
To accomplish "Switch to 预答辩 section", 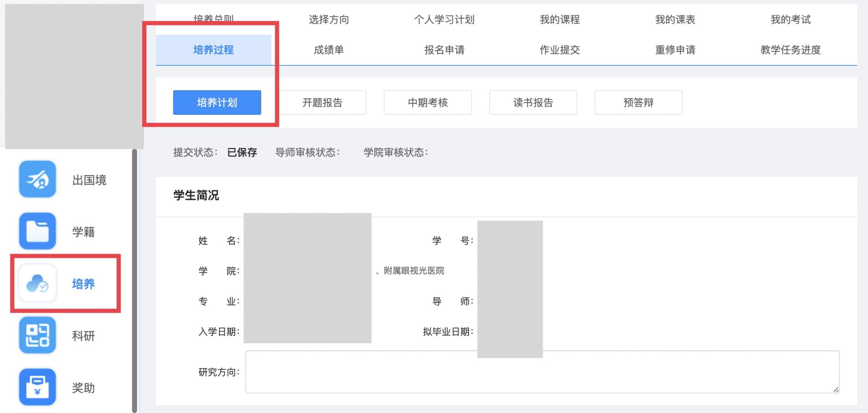I will click(638, 102).
